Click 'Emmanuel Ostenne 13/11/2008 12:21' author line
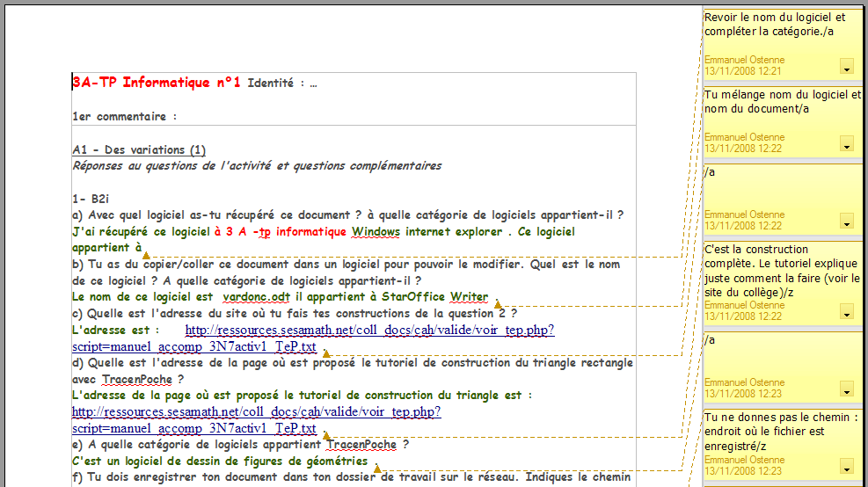 [x=745, y=65]
